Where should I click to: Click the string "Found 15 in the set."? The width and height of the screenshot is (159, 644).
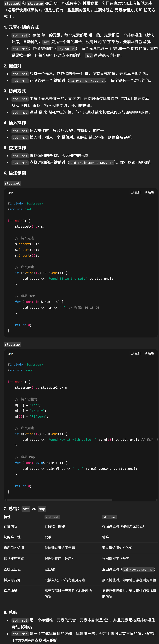67,278
